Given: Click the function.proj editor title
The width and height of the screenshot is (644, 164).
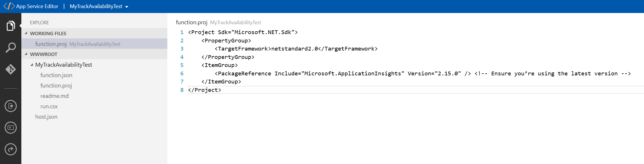Looking at the screenshot, I should 191,22.
